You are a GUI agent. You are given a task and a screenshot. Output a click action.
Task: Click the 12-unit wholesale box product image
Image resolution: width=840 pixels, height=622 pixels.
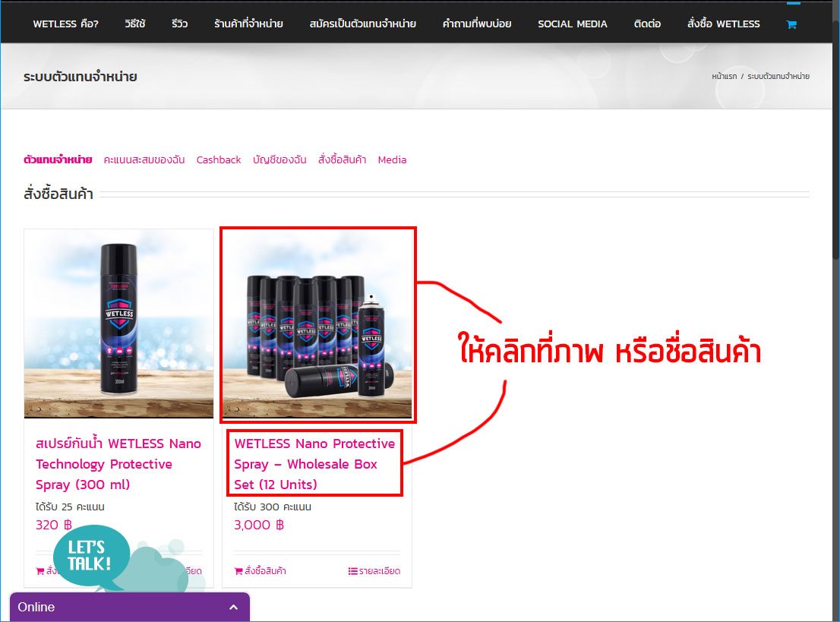click(317, 324)
